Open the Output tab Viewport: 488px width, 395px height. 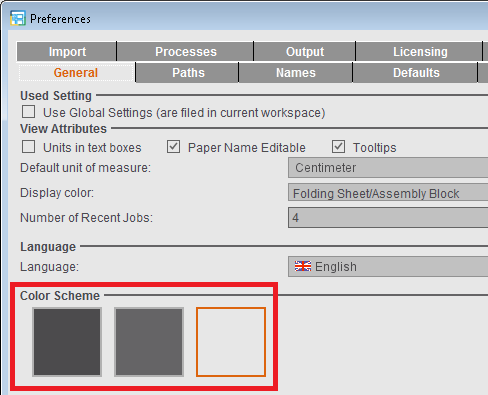305,52
